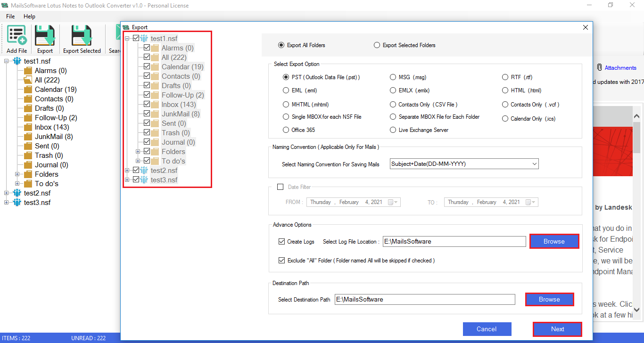Open the Attachments link
This screenshot has width=644, height=343.
pyautogui.click(x=620, y=68)
